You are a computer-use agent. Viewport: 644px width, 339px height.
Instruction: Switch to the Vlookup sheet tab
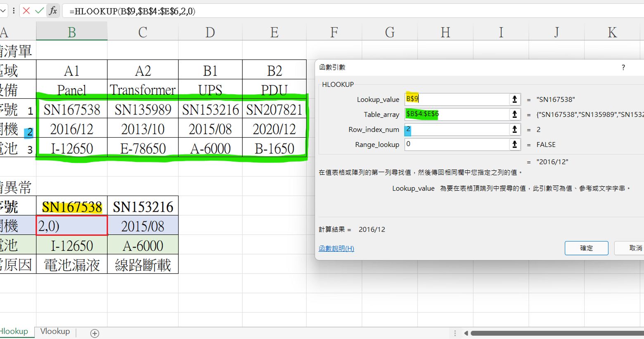pos(55,332)
